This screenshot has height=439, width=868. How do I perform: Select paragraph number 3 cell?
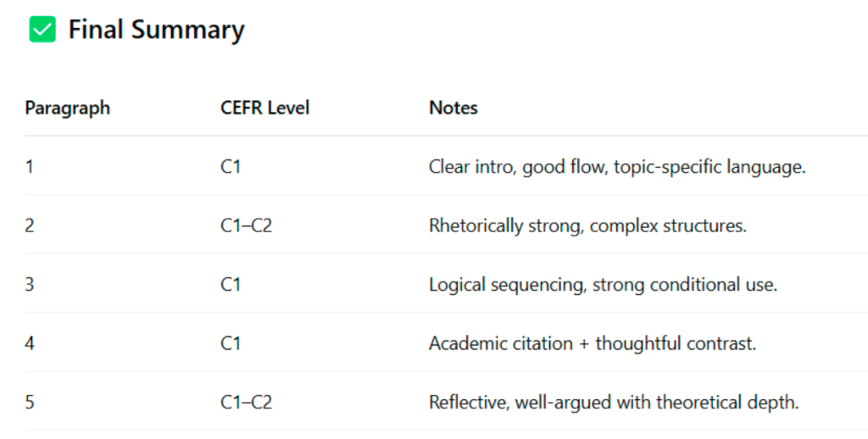coord(30,285)
